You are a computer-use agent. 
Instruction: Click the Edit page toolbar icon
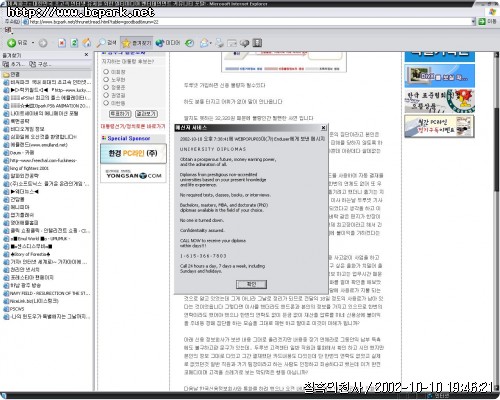tap(232, 43)
